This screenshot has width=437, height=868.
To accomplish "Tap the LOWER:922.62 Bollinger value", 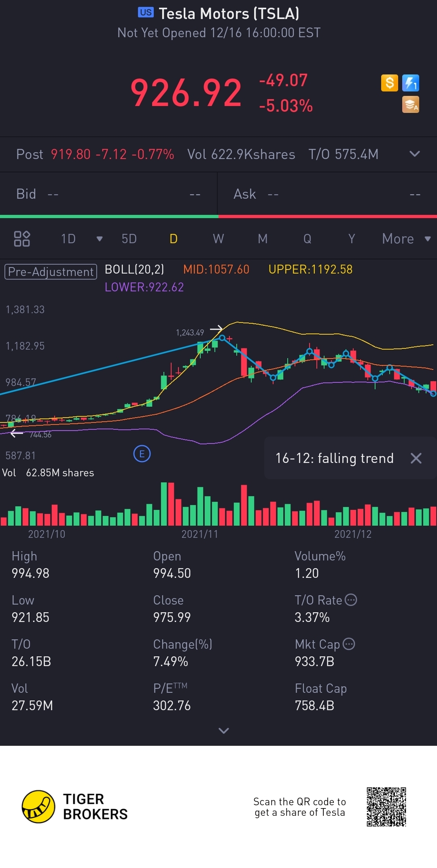I will tap(144, 287).
